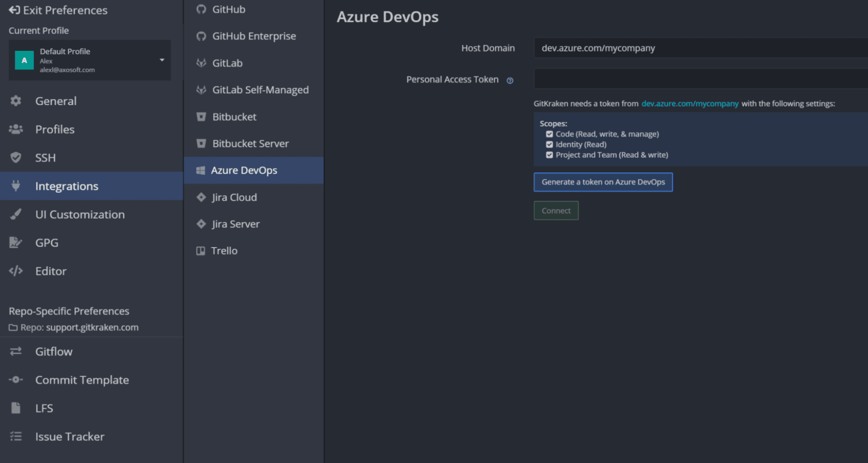Click Generate a token on Azure DevOps
Viewport: 868px width, 463px height.
[x=603, y=182]
